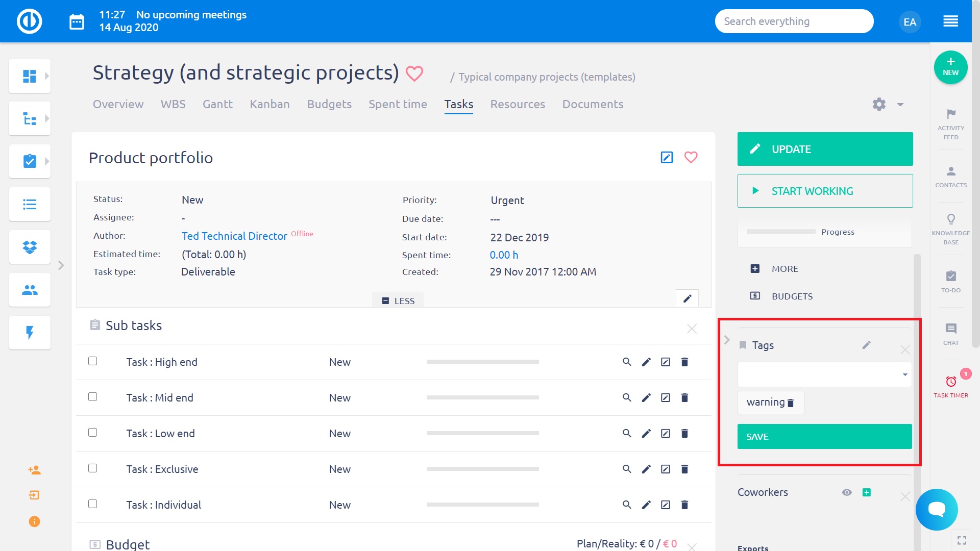Open the project tree sidebar icon
980x551 pixels.
pyautogui.click(x=30, y=119)
